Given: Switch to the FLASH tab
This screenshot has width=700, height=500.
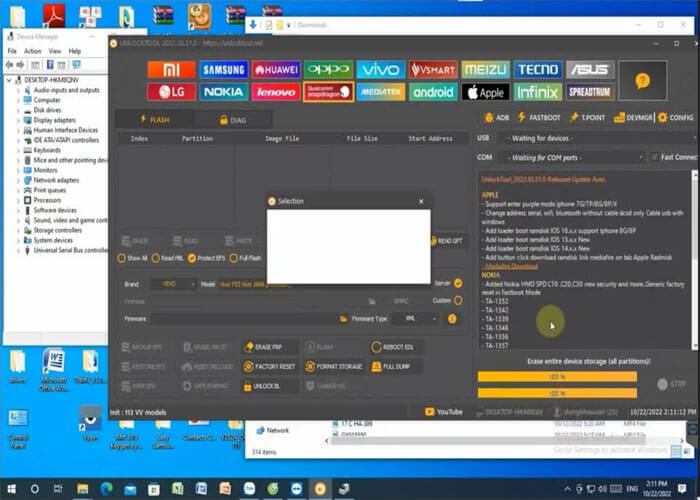Looking at the screenshot, I should 154,120.
